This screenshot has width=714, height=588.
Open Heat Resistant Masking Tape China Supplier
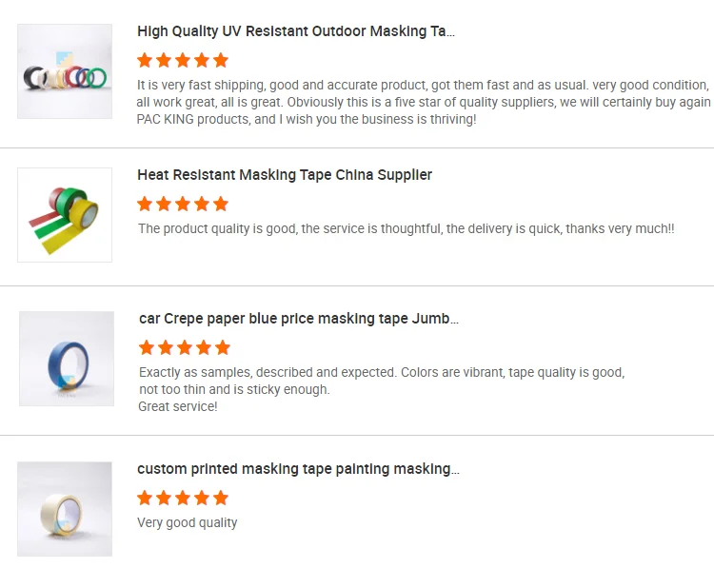[285, 175]
